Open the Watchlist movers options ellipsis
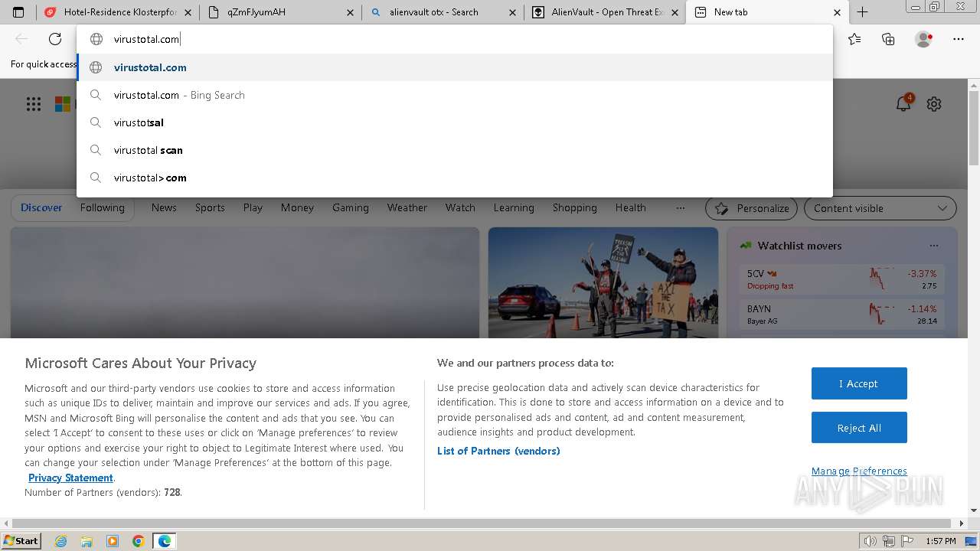The height and width of the screenshot is (551, 980). pyautogui.click(x=934, y=246)
